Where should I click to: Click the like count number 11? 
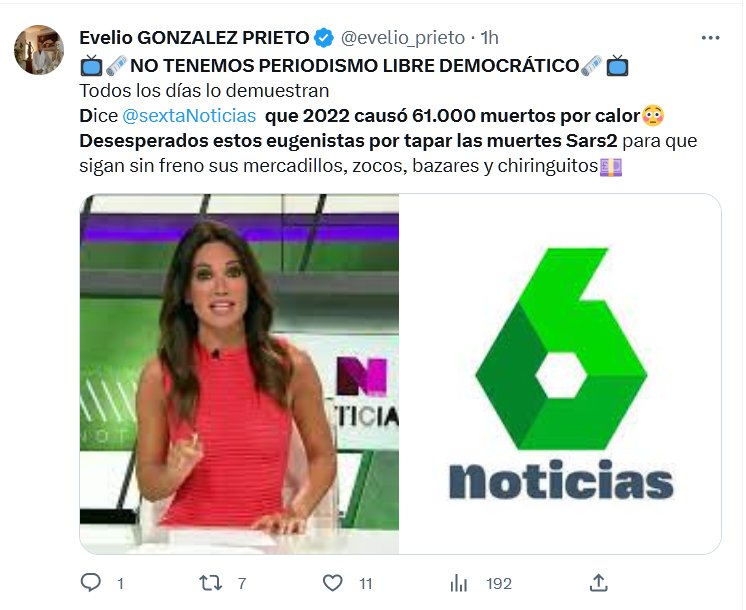tap(365, 584)
